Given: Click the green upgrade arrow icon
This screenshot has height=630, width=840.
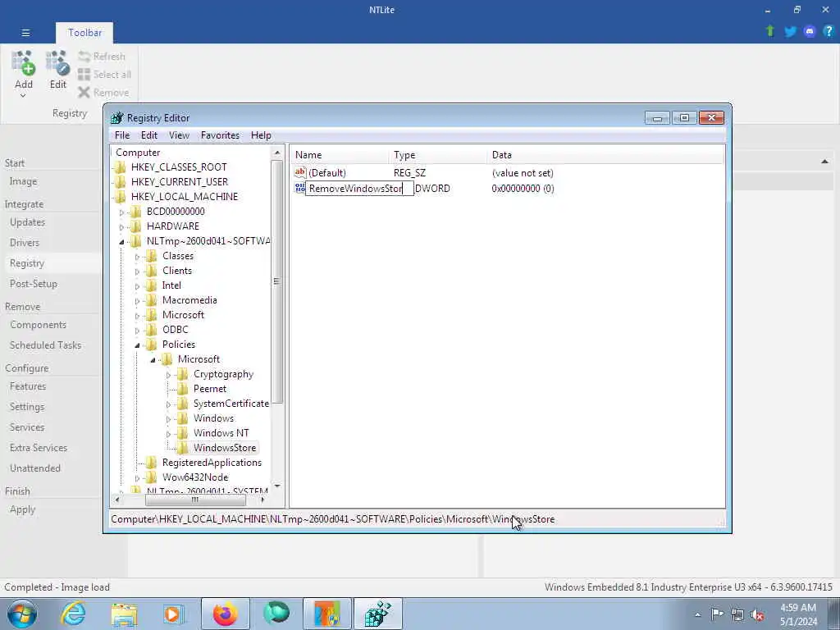Looking at the screenshot, I should click(769, 31).
